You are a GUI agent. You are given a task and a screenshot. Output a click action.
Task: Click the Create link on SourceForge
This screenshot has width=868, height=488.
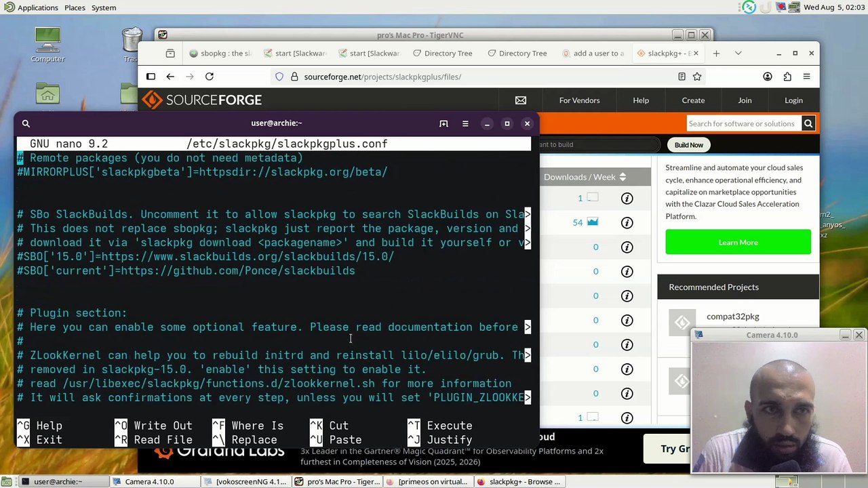pyautogui.click(x=693, y=100)
